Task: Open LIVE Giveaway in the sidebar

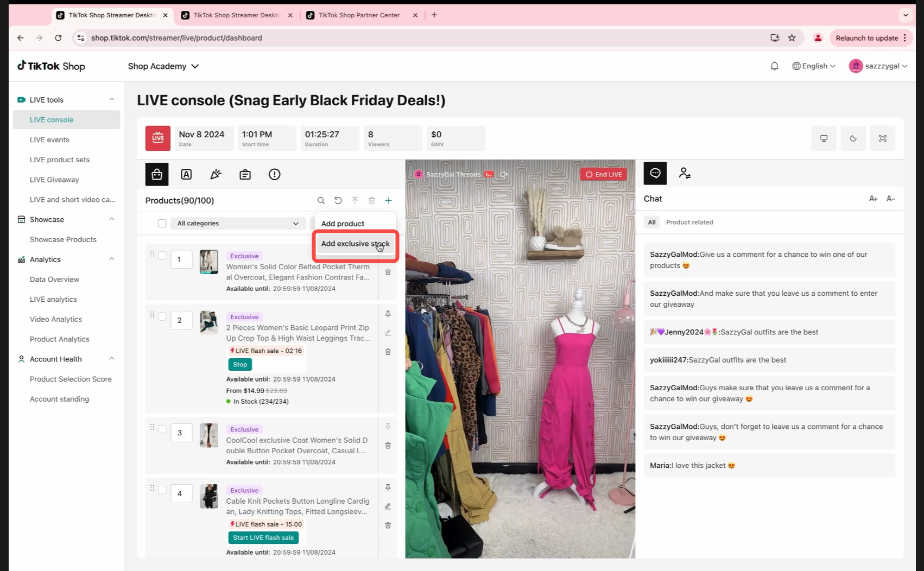Action: 54,180
